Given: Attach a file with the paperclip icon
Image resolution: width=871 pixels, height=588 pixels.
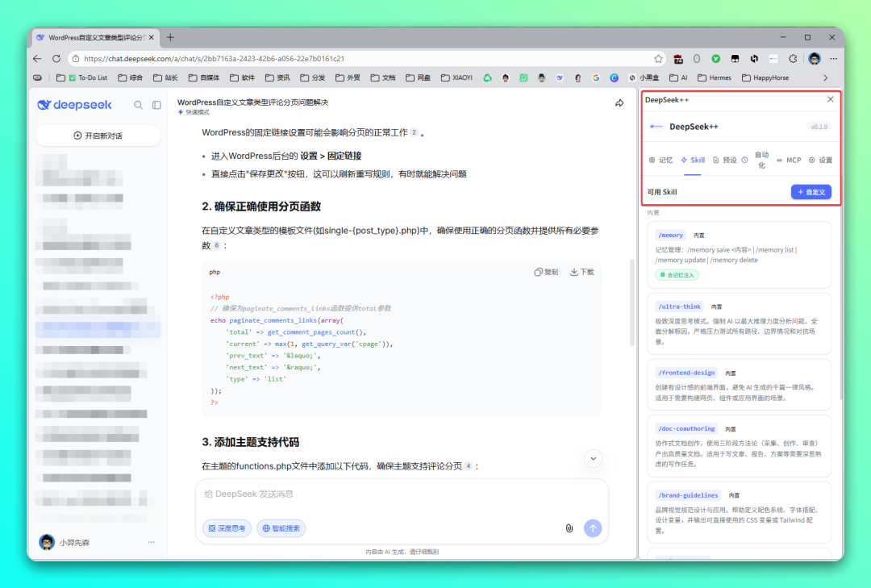Looking at the screenshot, I should pyautogui.click(x=569, y=528).
